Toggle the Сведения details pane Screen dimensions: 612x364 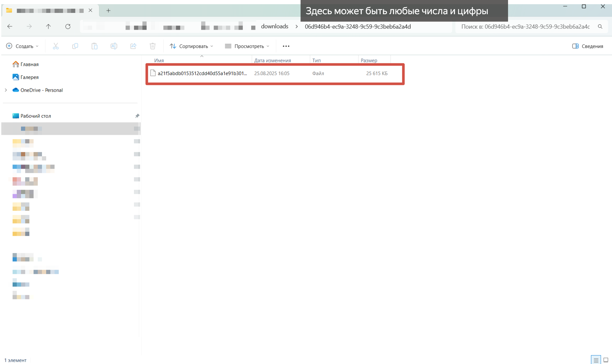(587, 46)
